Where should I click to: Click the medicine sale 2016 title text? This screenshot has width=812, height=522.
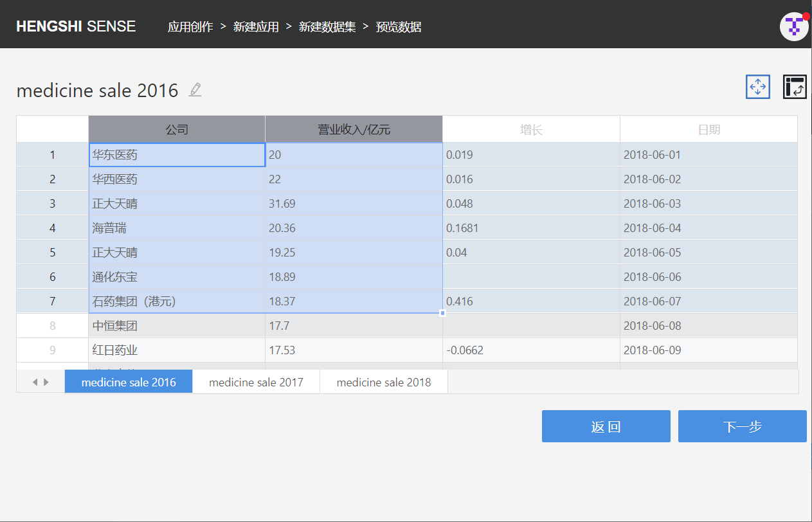click(x=97, y=91)
